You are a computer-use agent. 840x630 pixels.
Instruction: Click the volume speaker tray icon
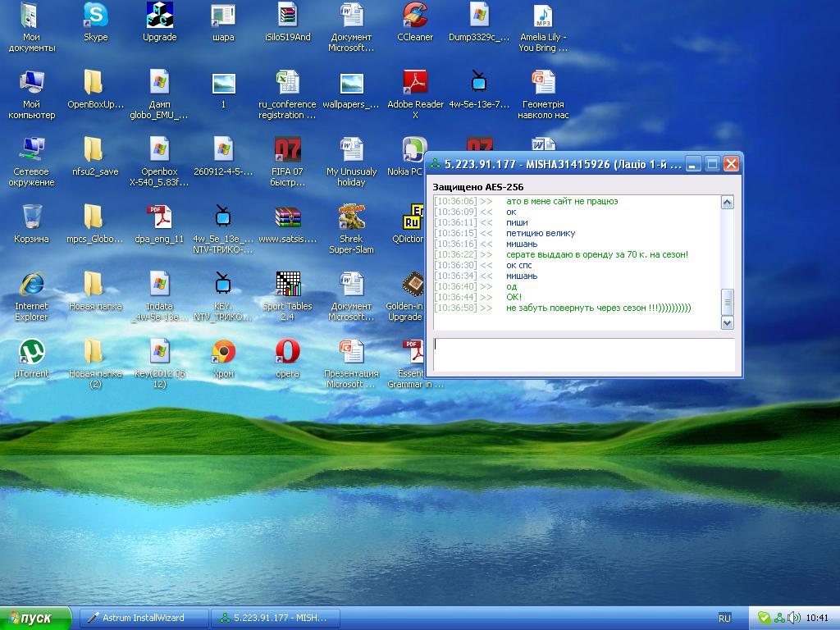(x=794, y=619)
